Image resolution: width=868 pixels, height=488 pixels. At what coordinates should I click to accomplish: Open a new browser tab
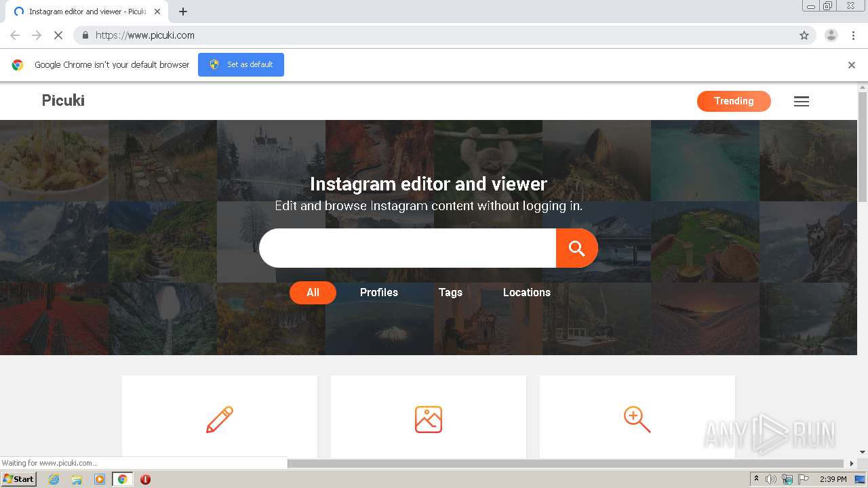[183, 12]
